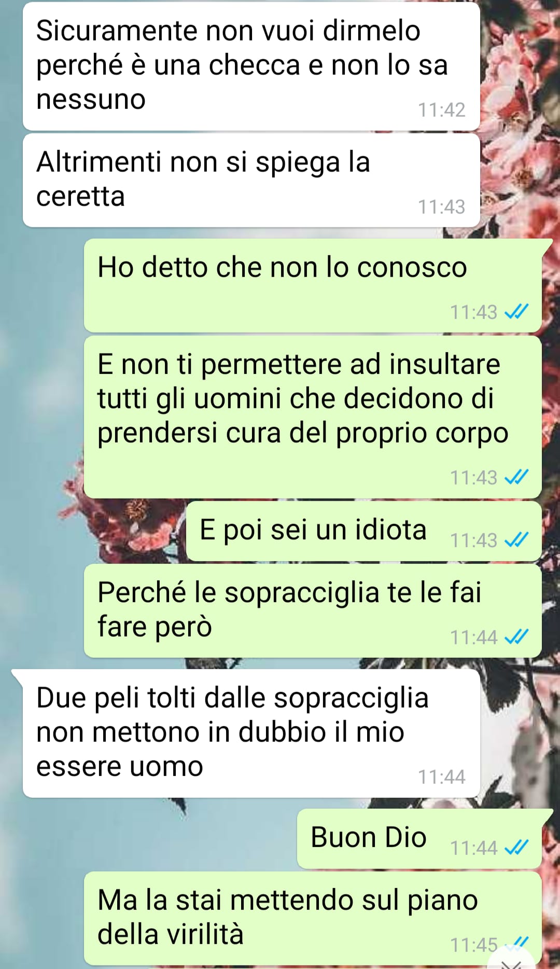This screenshot has width=560, height=969.
Task: Select message 'Ma la stai mettendo sul piano'
Action: coord(313,918)
